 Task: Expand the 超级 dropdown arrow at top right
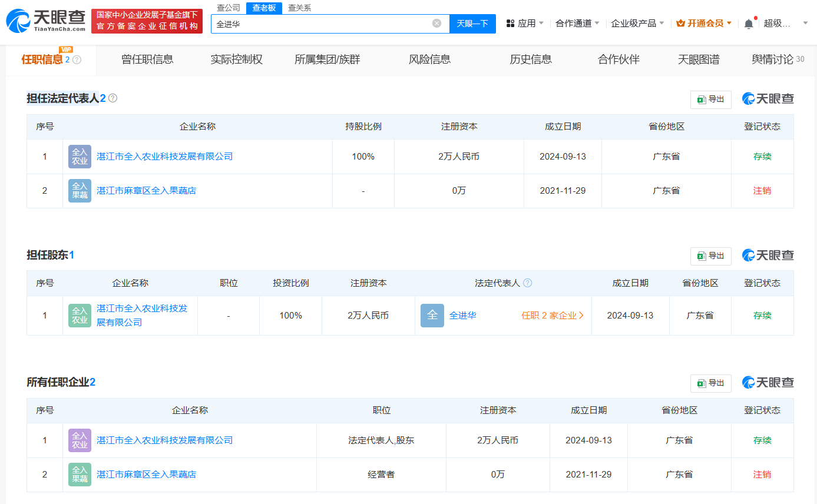(x=805, y=23)
